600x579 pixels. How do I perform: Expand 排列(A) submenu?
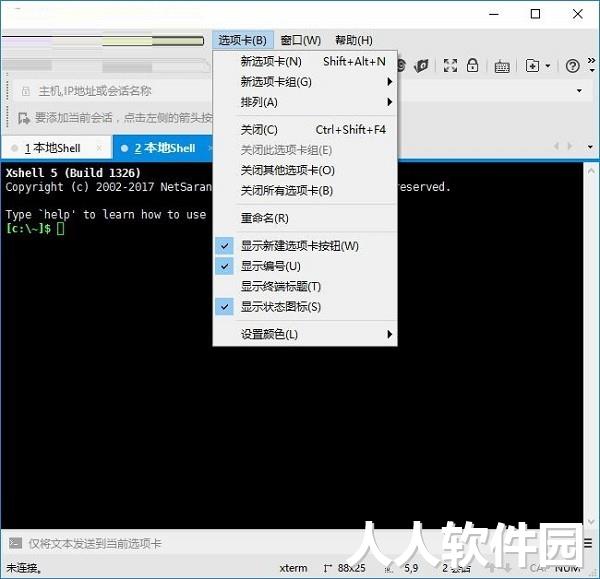(305, 102)
